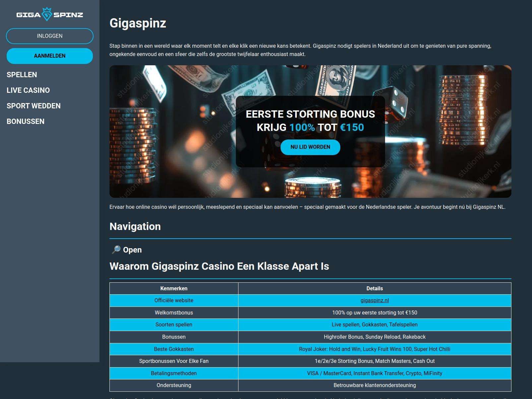Go to LIVE CASINO section
This screenshot has height=399, width=532.
coord(28,90)
